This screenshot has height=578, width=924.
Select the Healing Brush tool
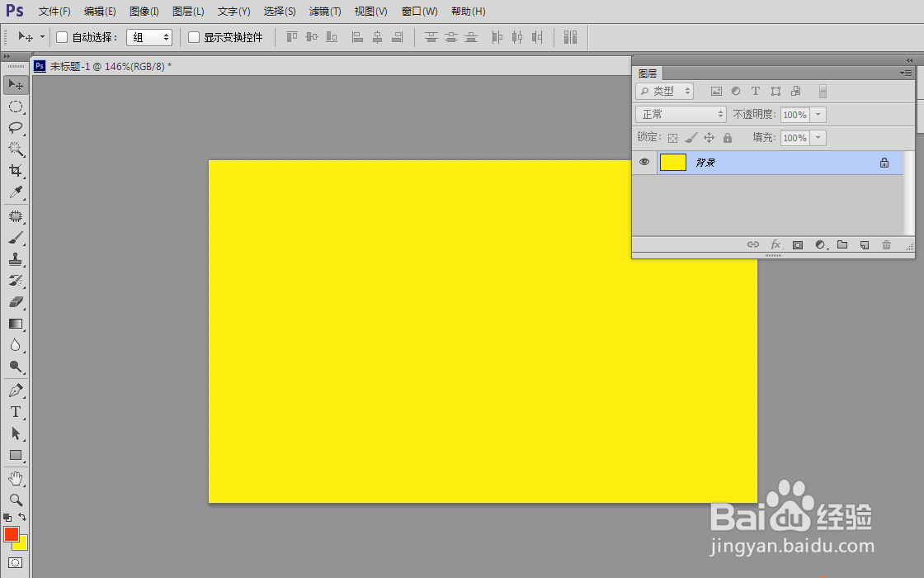pos(16,216)
